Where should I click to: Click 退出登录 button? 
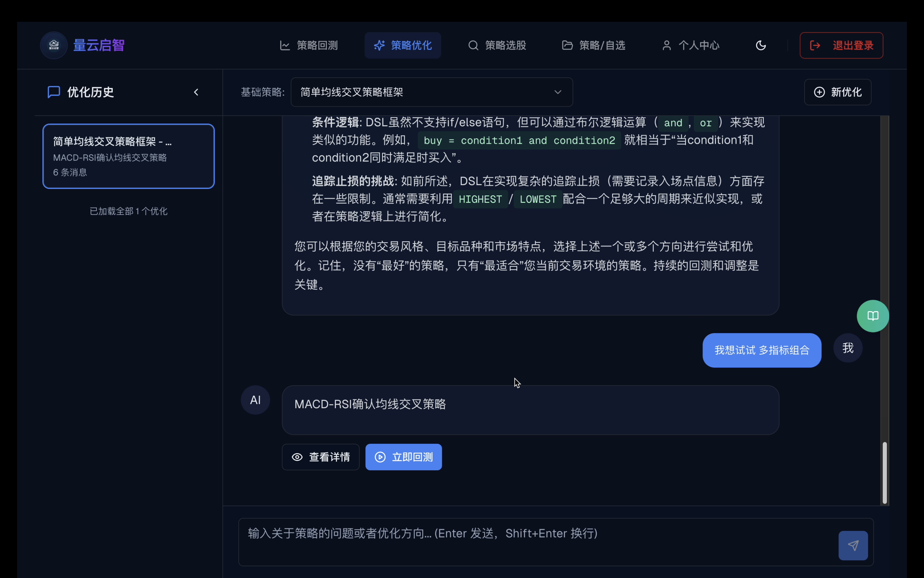pos(841,45)
